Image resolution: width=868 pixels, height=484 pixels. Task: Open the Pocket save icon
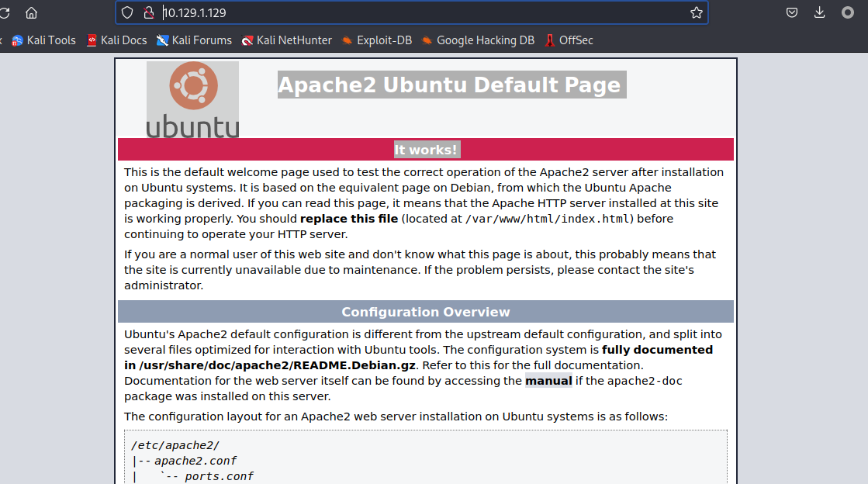pos(792,12)
